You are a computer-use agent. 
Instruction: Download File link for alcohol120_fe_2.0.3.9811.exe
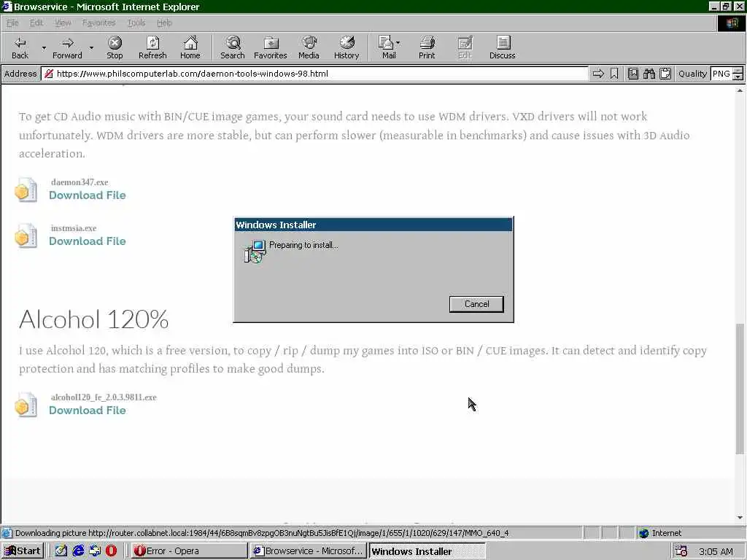[88, 411]
